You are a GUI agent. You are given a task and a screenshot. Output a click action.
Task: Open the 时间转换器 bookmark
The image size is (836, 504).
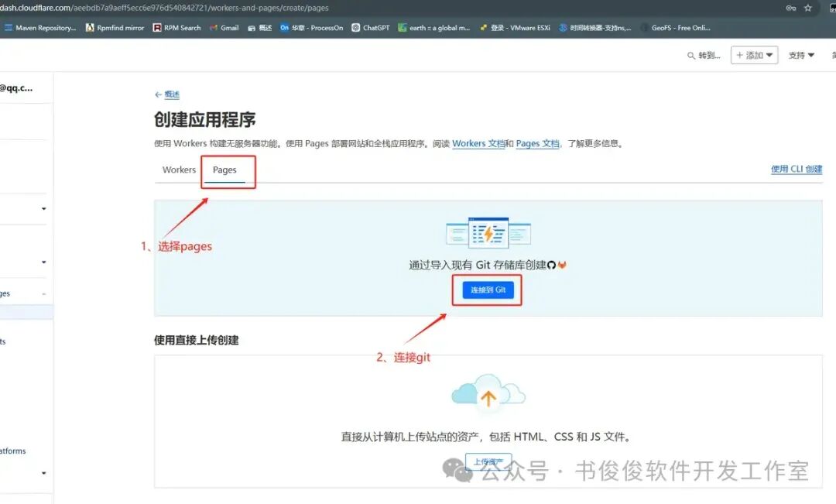pos(595,28)
